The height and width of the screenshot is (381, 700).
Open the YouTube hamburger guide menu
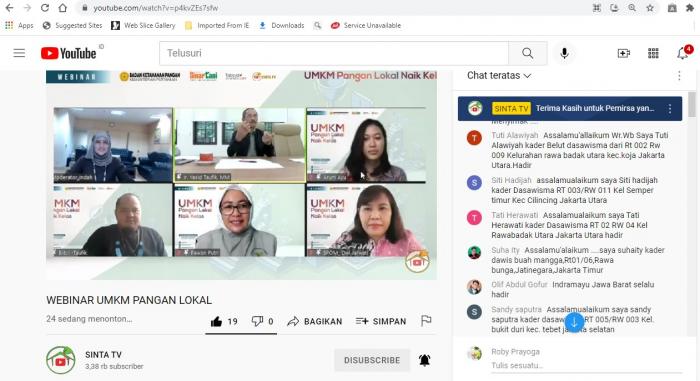pos(19,53)
